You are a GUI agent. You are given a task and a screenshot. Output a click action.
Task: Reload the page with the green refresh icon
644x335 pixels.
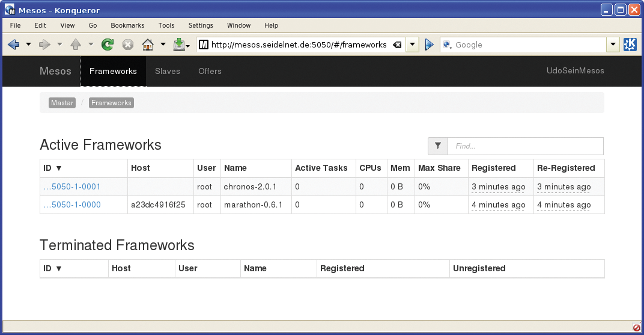(108, 45)
